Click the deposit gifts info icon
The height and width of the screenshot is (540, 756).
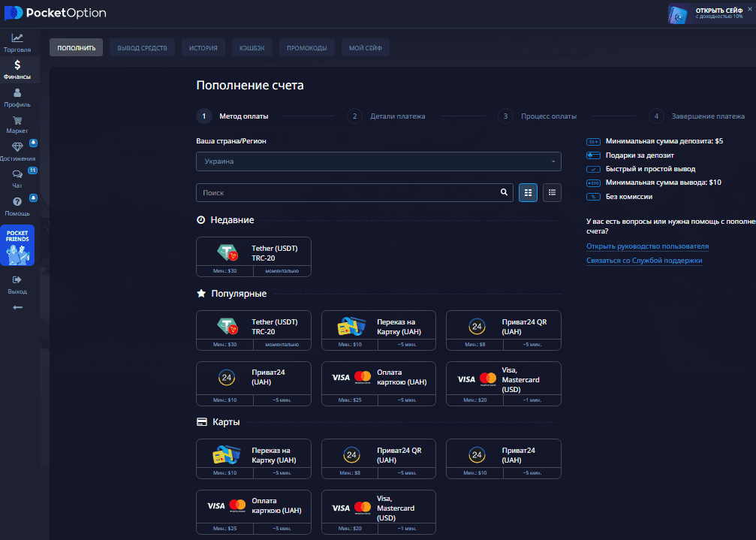tap(593, 155)
